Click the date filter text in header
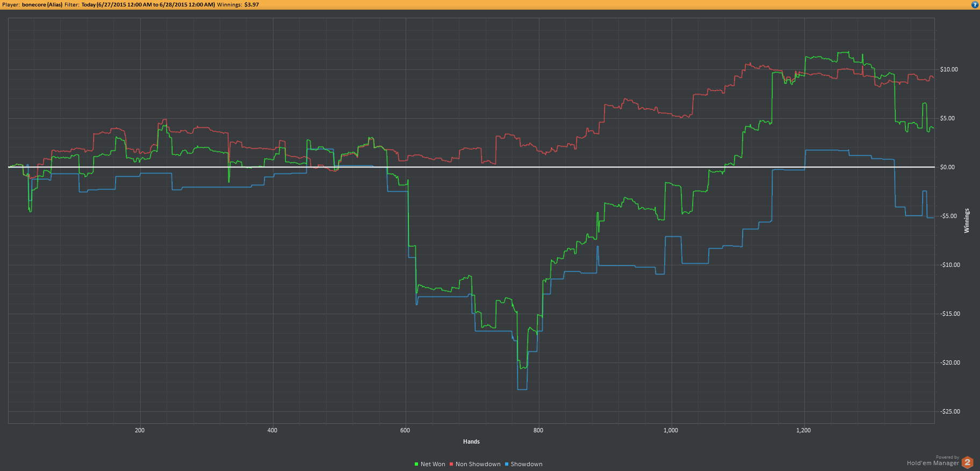Viewport: 980px width, 471px height. click(x=148, y=4)
